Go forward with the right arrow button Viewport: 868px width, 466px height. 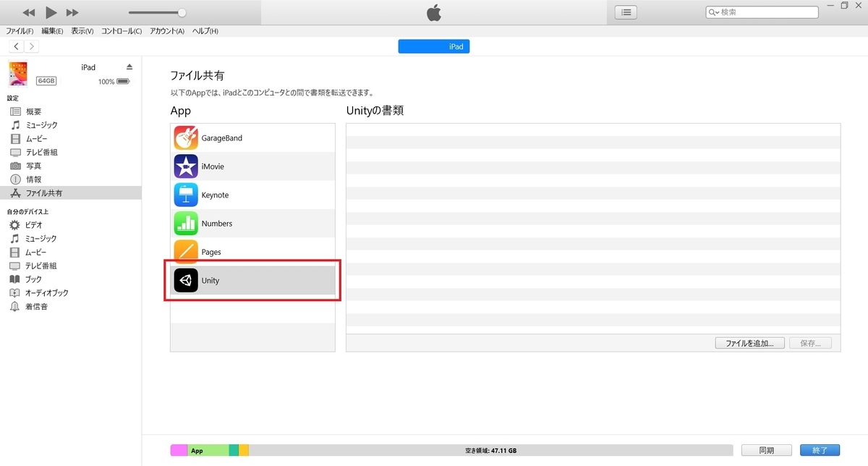click(31, 46)
